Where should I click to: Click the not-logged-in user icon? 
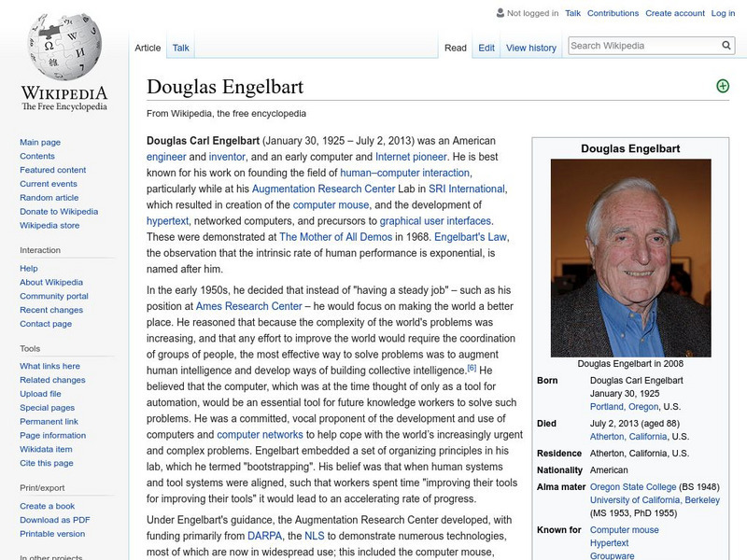[500, 13]
